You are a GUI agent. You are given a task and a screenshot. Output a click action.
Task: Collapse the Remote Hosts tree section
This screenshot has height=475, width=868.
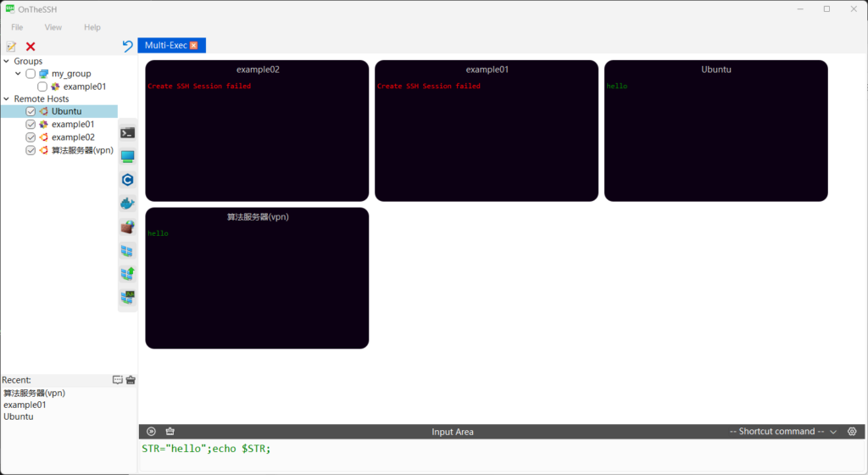click(7, 99)
